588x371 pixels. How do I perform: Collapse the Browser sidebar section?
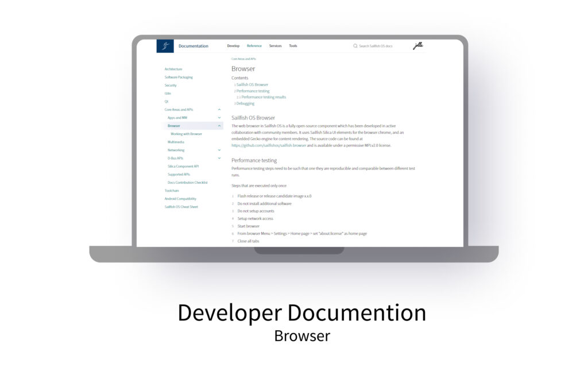tap(219, 126)
